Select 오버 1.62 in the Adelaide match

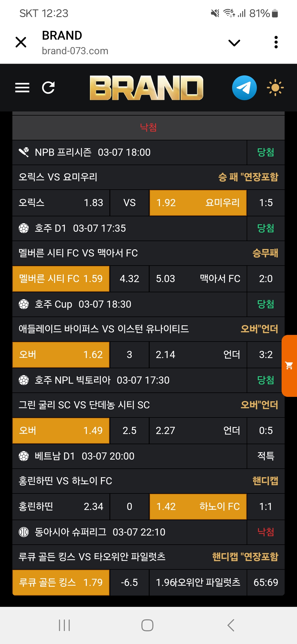pyautogui.click(x=61, y=355)
